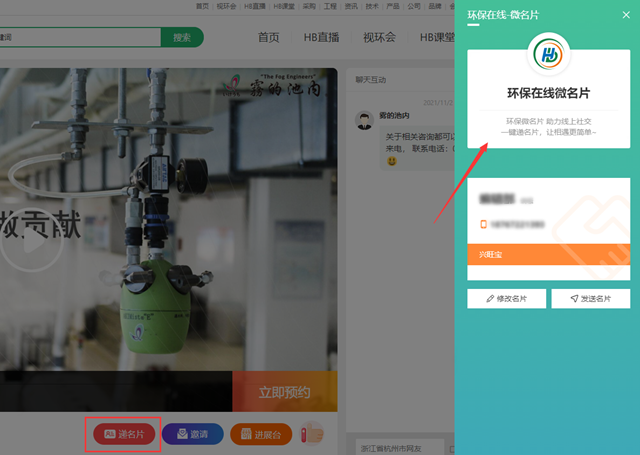Click the 一键递名片，让相遇更简单 text line

click(549, 132)
